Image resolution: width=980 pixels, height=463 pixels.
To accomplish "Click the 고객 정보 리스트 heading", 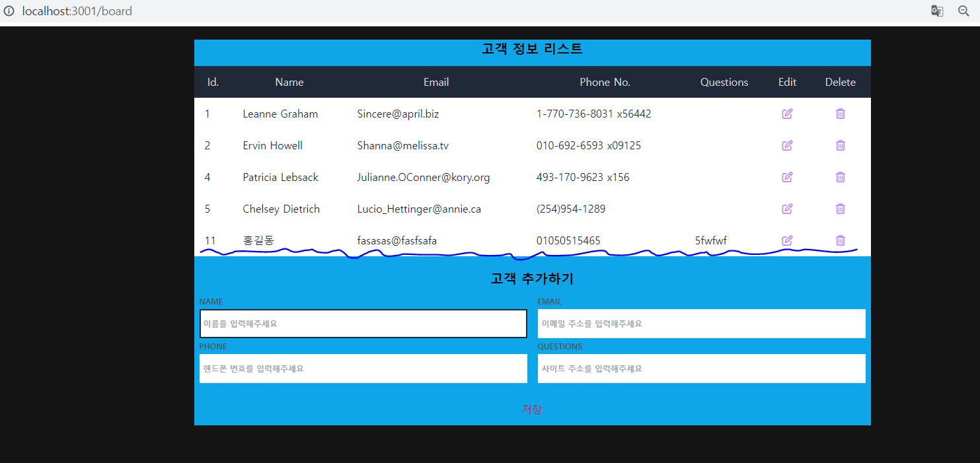I will pyautogui.click(x=532, y=48).
